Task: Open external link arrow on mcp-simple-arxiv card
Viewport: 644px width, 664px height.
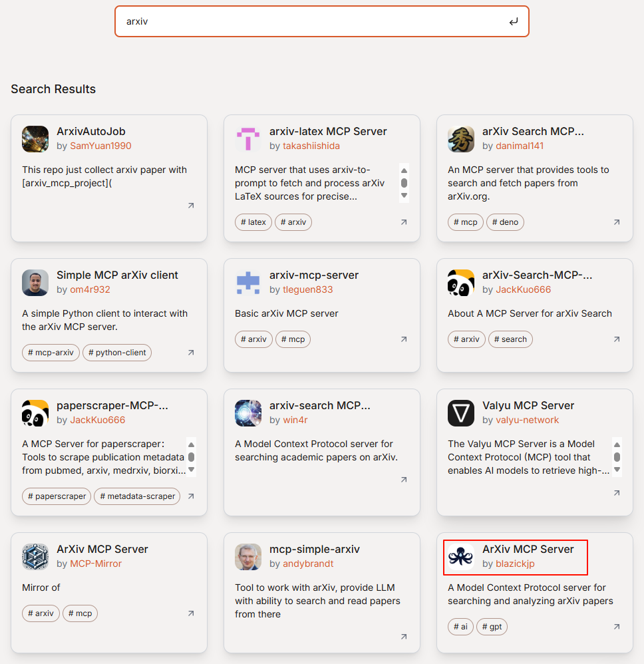Action: [x=404, y=637]
